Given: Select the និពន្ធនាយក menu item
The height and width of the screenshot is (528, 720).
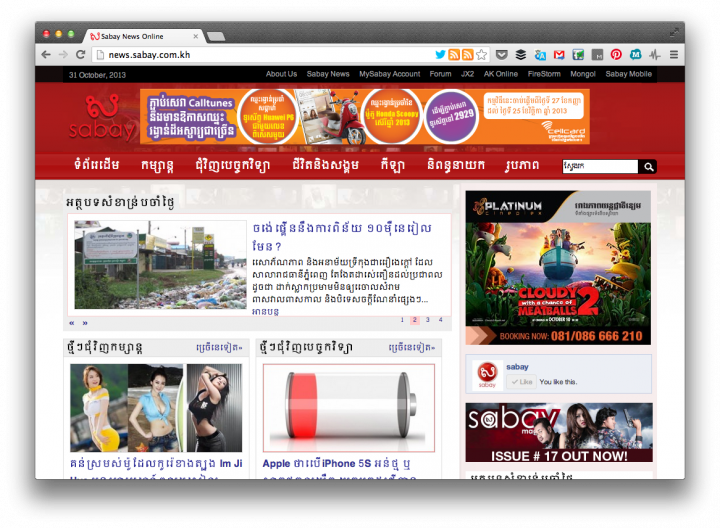Looking at the screenshot, I should tap(456, 165).
